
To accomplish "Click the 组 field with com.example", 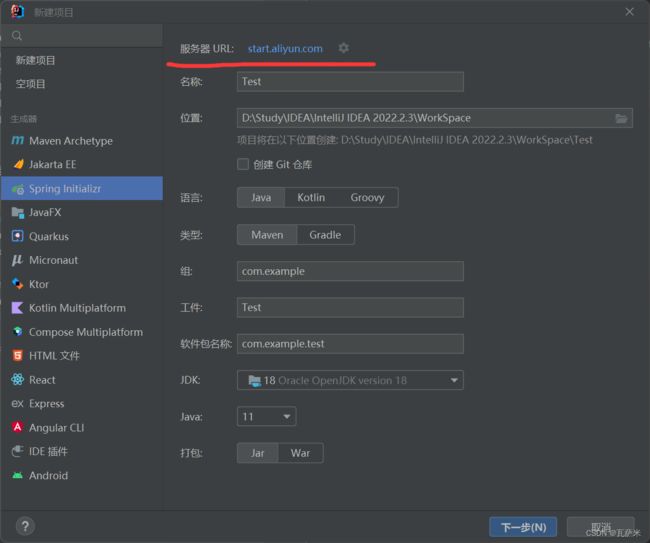I will tap(350, 271).
